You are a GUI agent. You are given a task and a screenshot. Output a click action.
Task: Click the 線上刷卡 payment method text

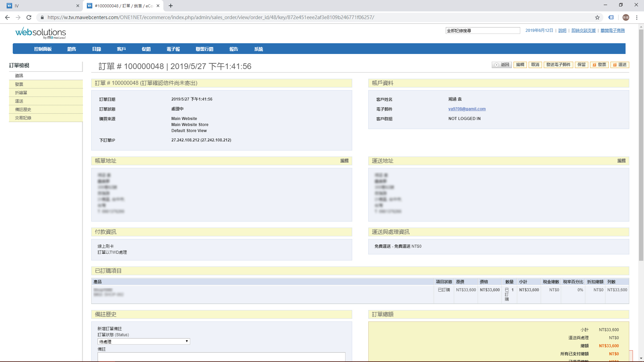click(x=106, y=246)
